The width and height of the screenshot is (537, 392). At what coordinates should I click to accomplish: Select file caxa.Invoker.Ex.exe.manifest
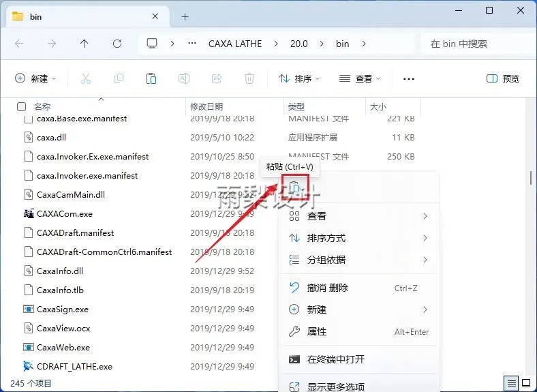[93, 157]
